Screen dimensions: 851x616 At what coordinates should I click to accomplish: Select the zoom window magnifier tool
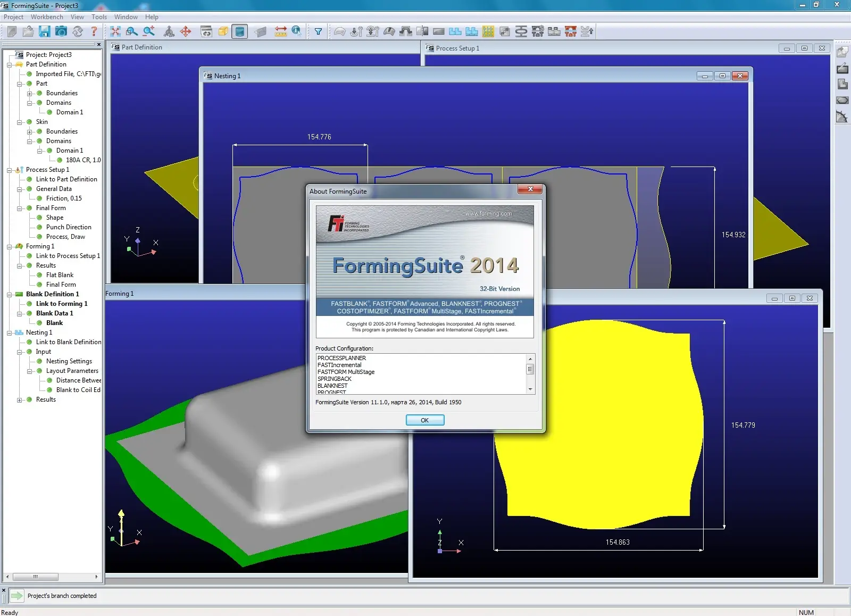click(132, 31)
